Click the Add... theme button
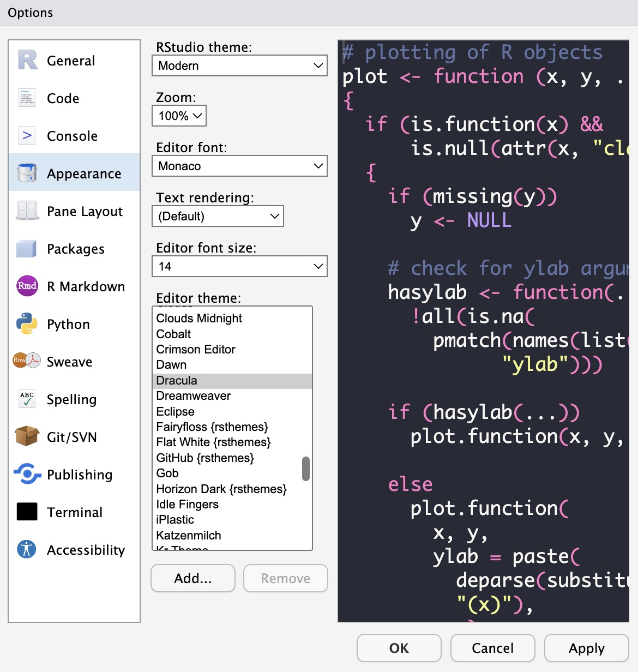Image resolution: width=638 pixels, height=672 pixels. (x=193, y=578)
